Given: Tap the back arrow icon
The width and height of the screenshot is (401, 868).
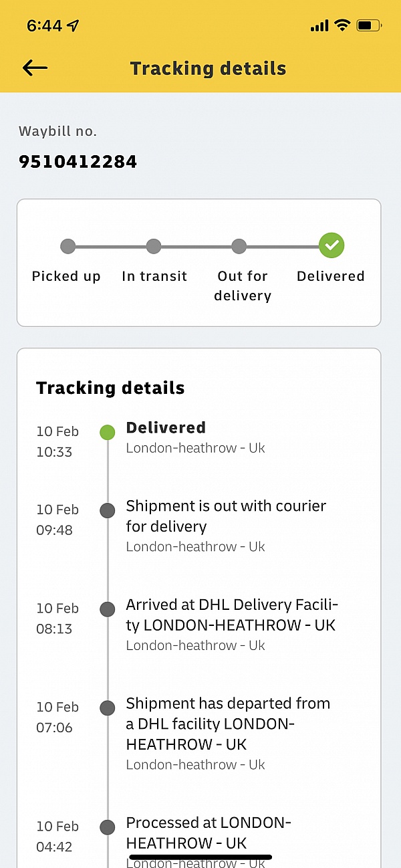Looking at the screenshot, I should pos(35,68).
